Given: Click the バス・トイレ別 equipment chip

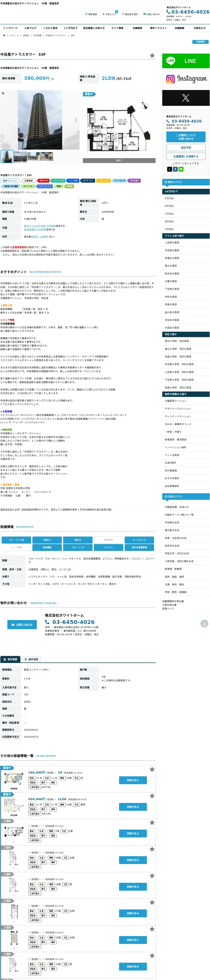Looking at the screenshot, I should (16, 540).
